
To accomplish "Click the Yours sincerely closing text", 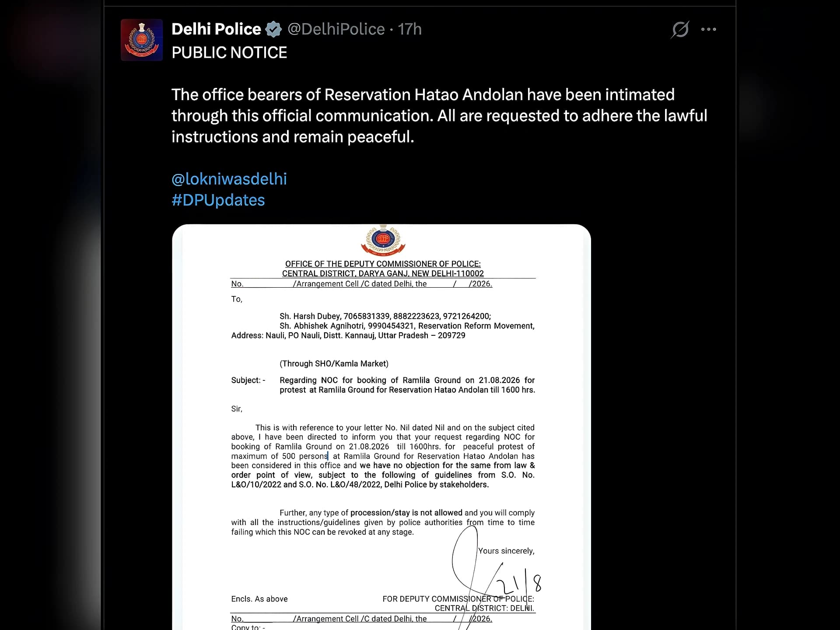I will [506, 551].
